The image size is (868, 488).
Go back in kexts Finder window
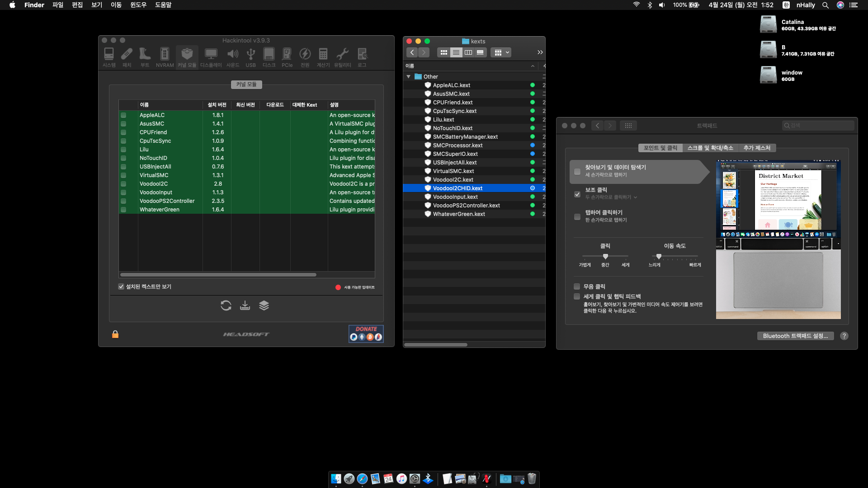point(412,52)
